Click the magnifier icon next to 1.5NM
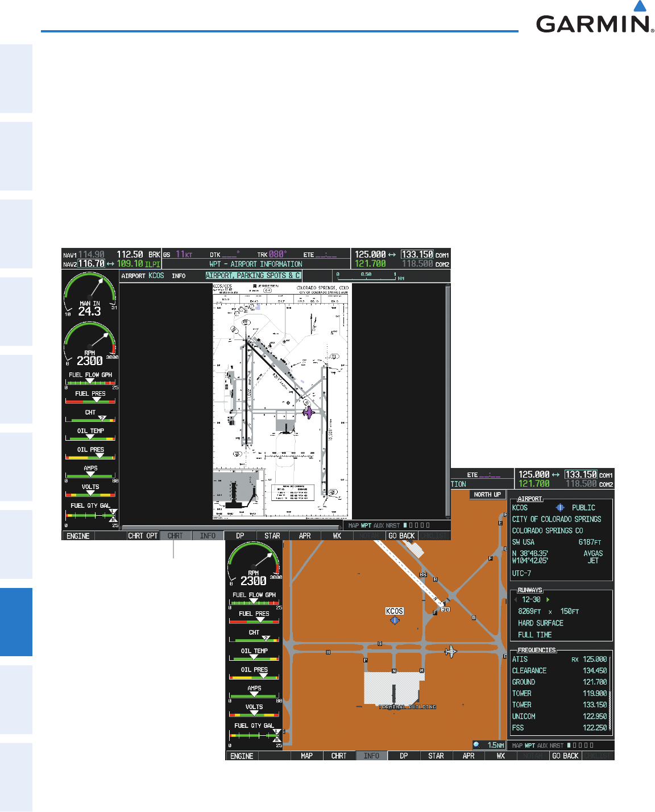This screenshot has height=812, width=655. click(x=477, y=745)
